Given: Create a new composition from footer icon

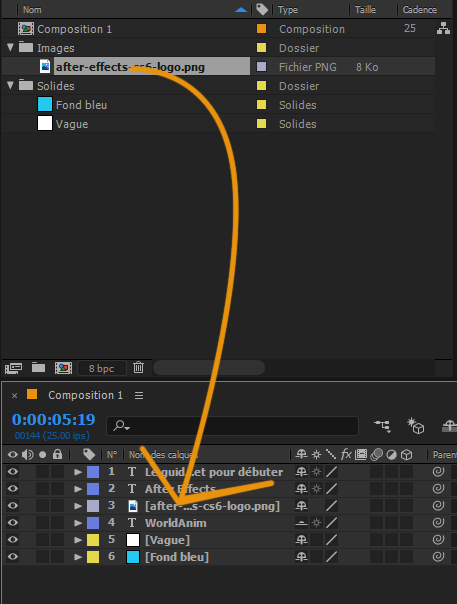Looking at the screenshot, I should (63, 368).
